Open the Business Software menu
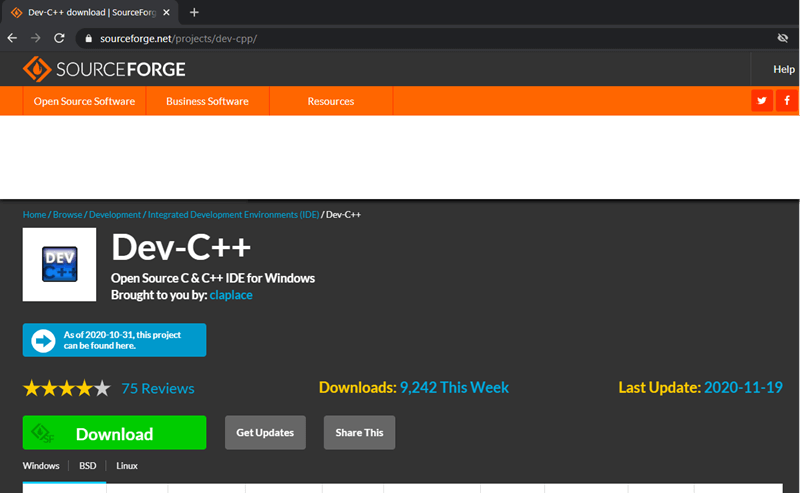800x493 pixels. coord(207,101)
